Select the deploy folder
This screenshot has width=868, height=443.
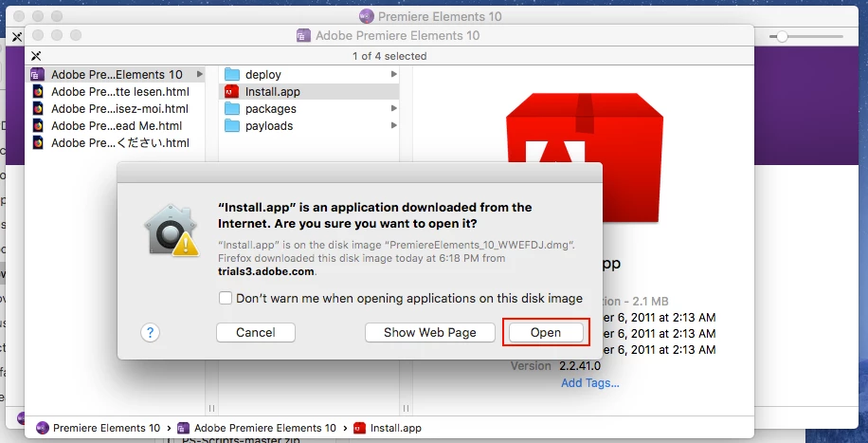pyautogui.click(x=309, y=74)
